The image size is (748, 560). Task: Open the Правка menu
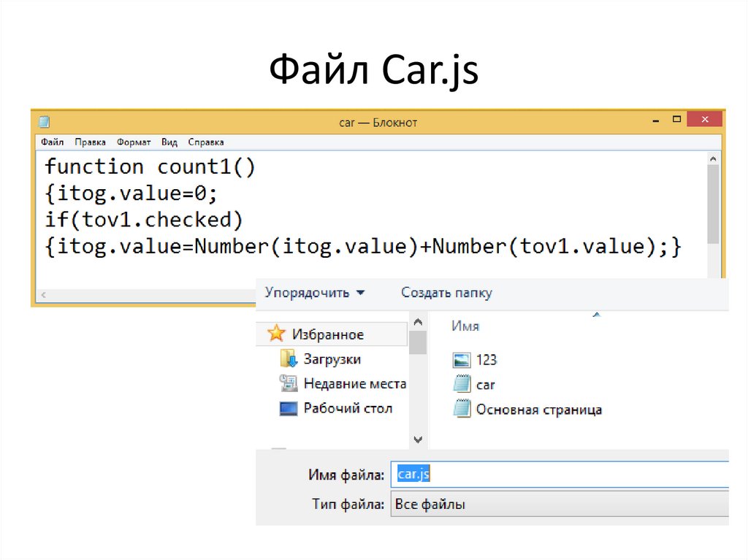[90, 142]
